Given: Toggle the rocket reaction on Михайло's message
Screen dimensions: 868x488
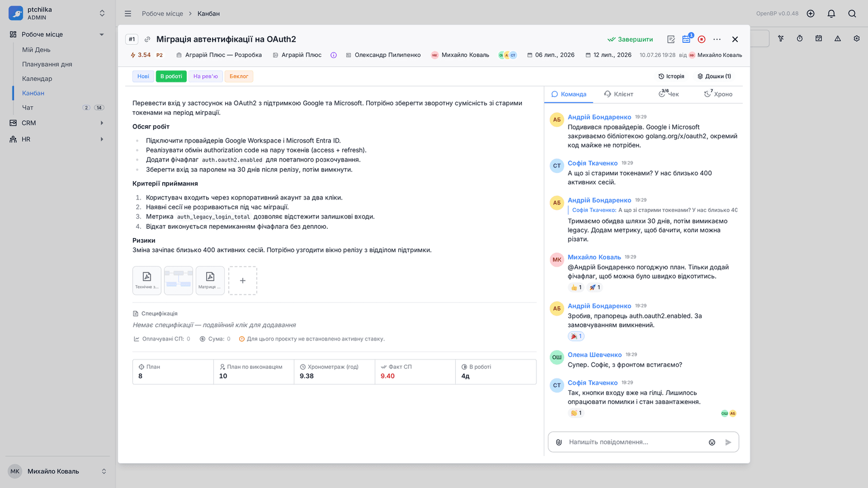Looking at the screenshot, I should click(x=595, y=287).
